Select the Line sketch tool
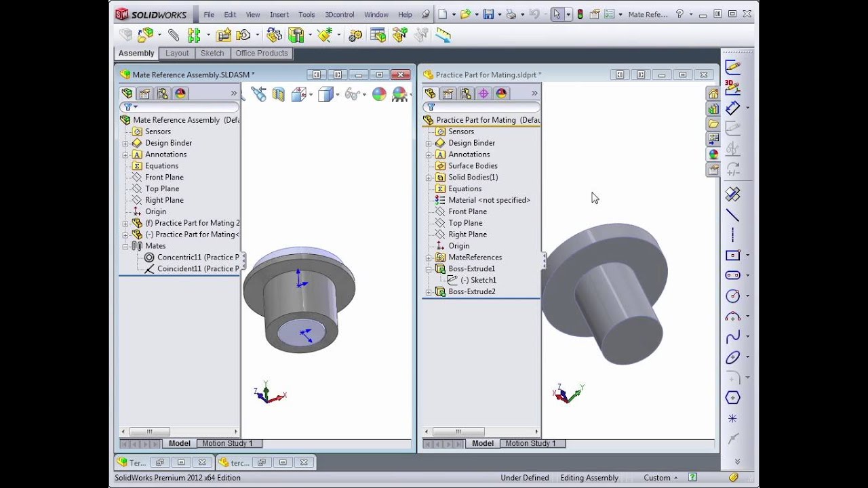The height and width of the screenshot is (488, 868). pyautogui.click(x=732, y=215)
